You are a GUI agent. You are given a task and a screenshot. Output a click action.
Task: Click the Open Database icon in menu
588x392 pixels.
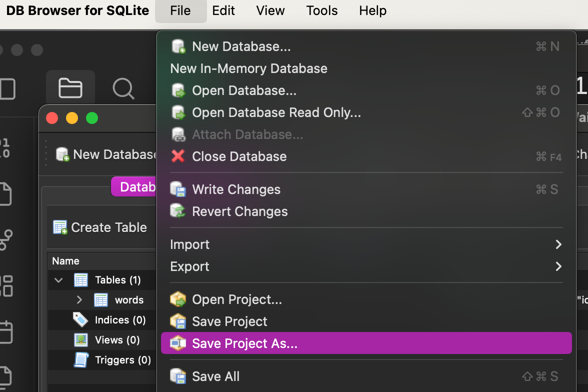(x=178, y=90)
